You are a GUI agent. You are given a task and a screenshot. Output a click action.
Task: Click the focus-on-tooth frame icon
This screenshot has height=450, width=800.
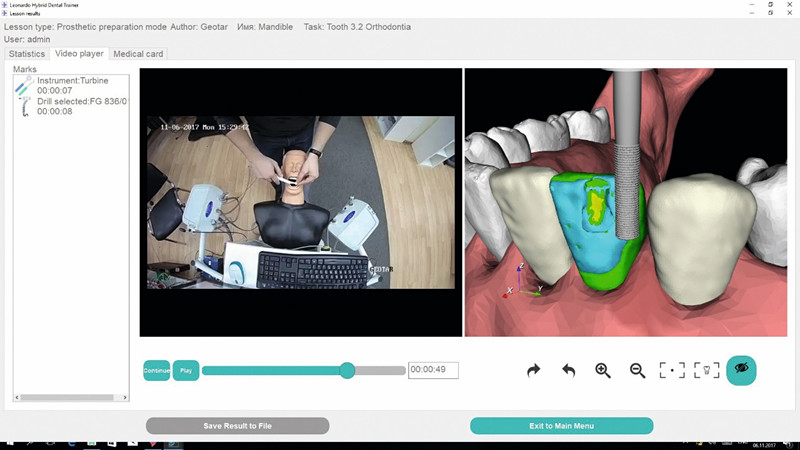click(x=707, y=370)
